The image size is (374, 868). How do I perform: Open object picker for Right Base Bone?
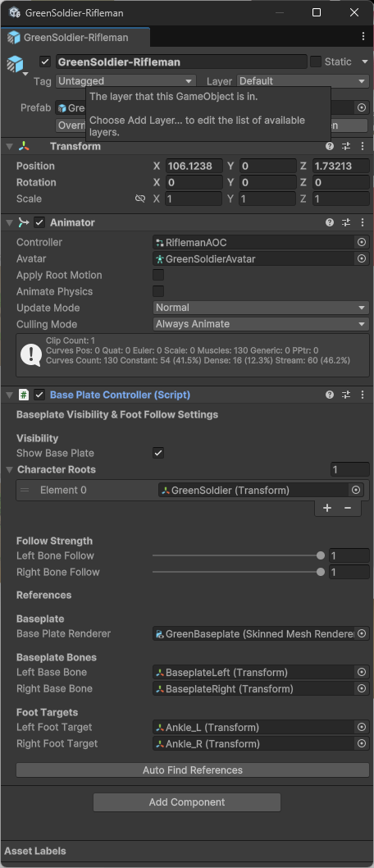click(x=362, y=688)
